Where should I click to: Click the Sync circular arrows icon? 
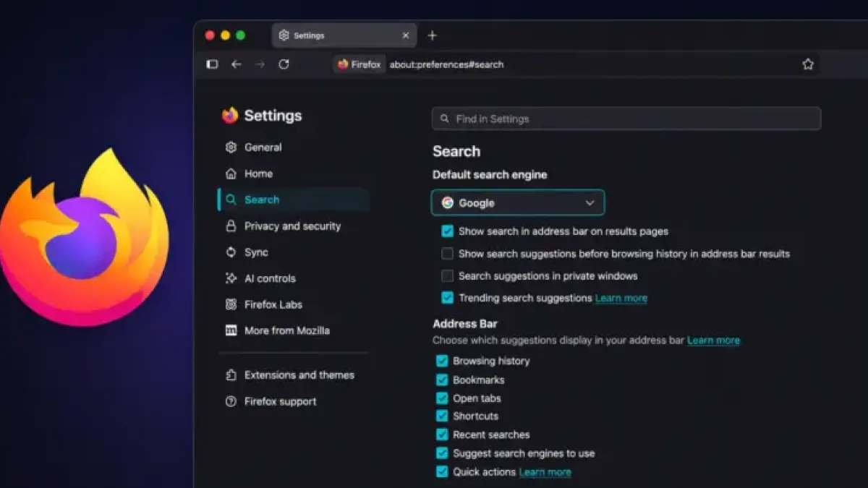click(x=231, y=252)
